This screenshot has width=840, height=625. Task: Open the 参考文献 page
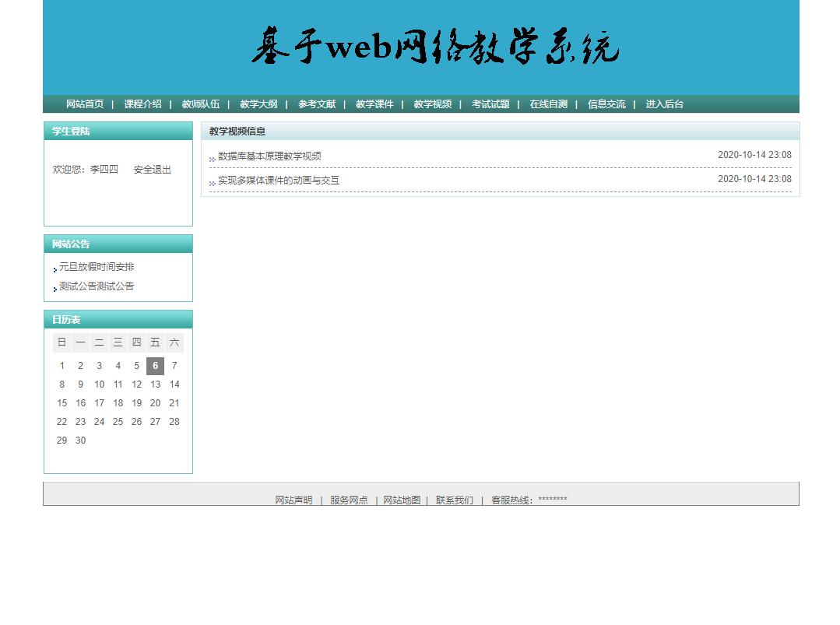pos(316,104)
